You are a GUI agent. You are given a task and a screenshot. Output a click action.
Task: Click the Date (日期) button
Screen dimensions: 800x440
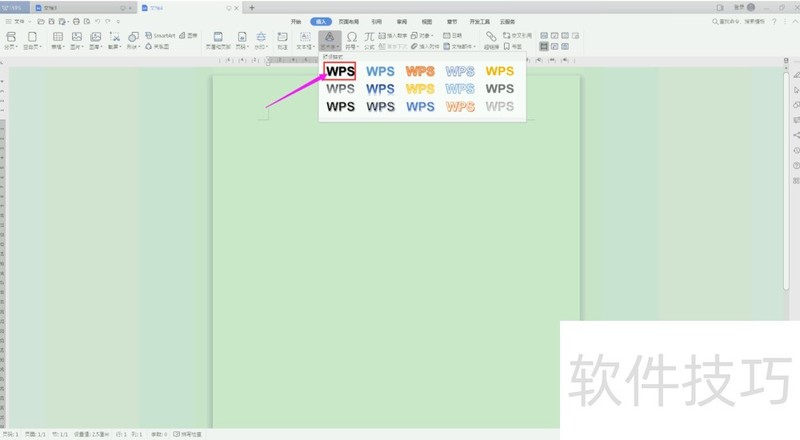452,35
